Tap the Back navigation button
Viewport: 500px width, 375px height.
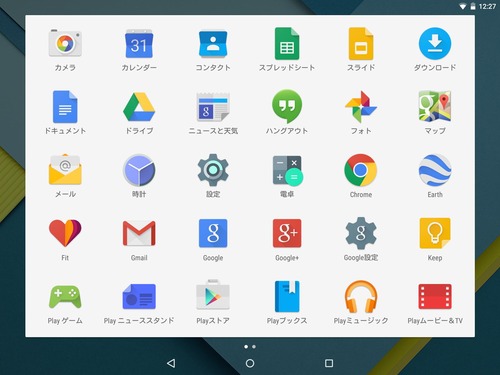(x=171, y=363)
